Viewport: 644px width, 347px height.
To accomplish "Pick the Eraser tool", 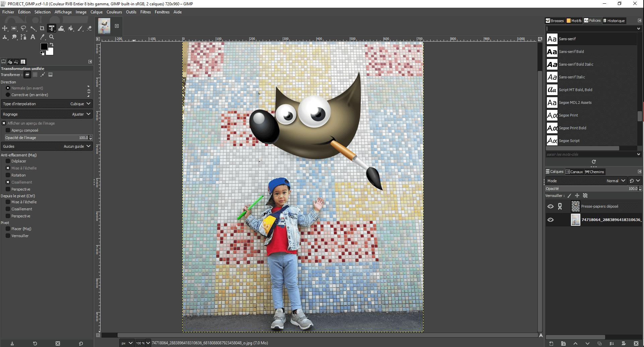I will (89, 28).
